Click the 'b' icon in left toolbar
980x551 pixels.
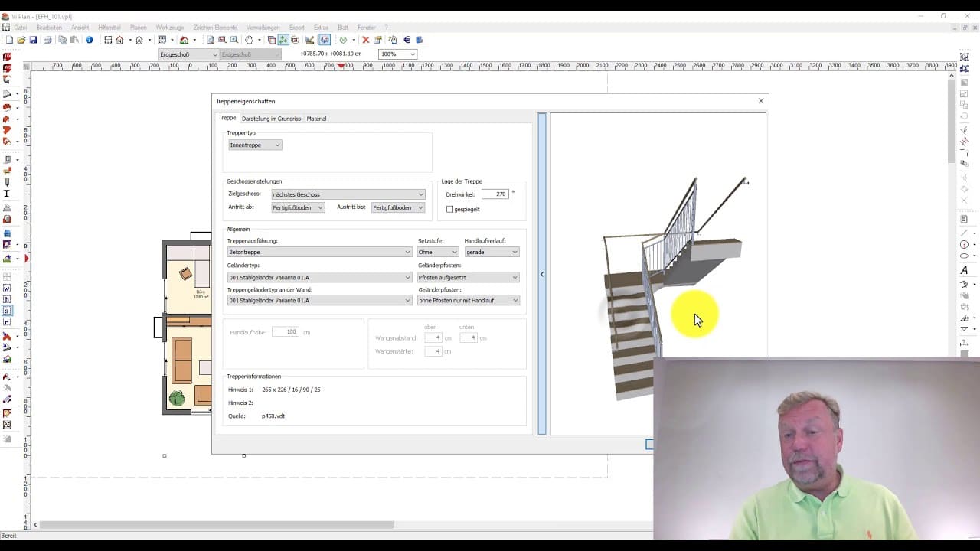click(x=7, y=299)
